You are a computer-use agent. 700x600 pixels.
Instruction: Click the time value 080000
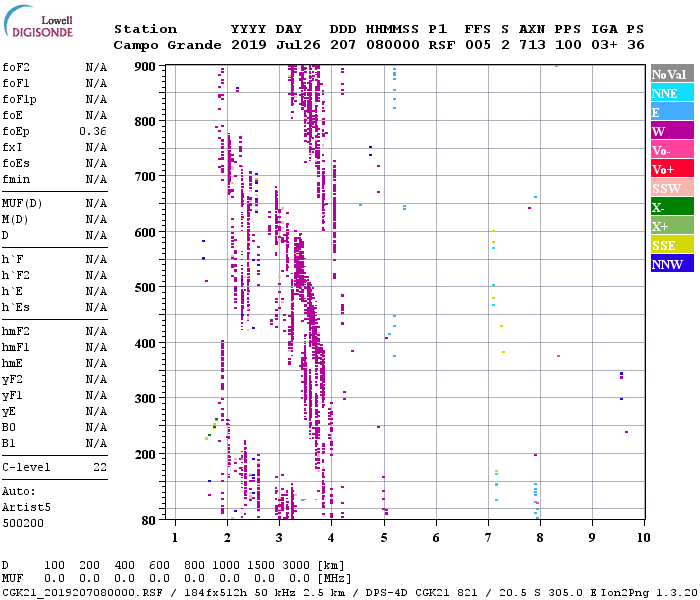pyautogui.click(x=393, y=45)
